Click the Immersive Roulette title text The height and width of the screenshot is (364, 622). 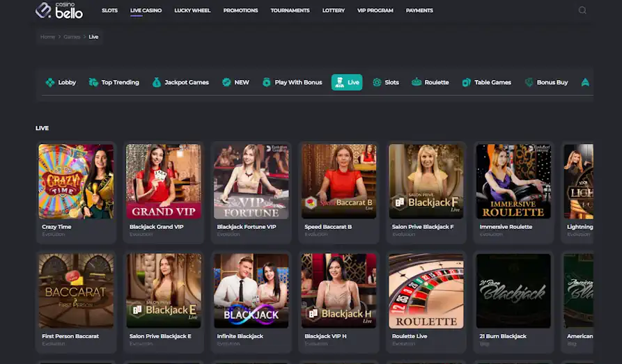[x=506, y=227]
